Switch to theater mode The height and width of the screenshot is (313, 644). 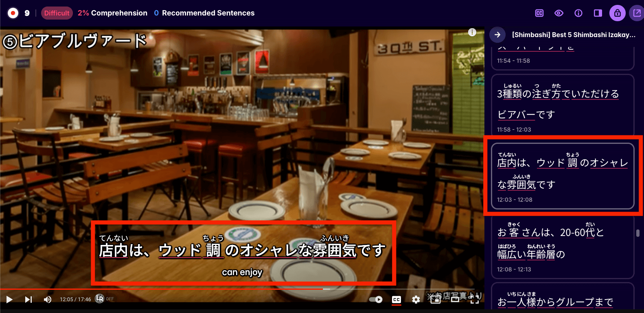coord(455,300)
